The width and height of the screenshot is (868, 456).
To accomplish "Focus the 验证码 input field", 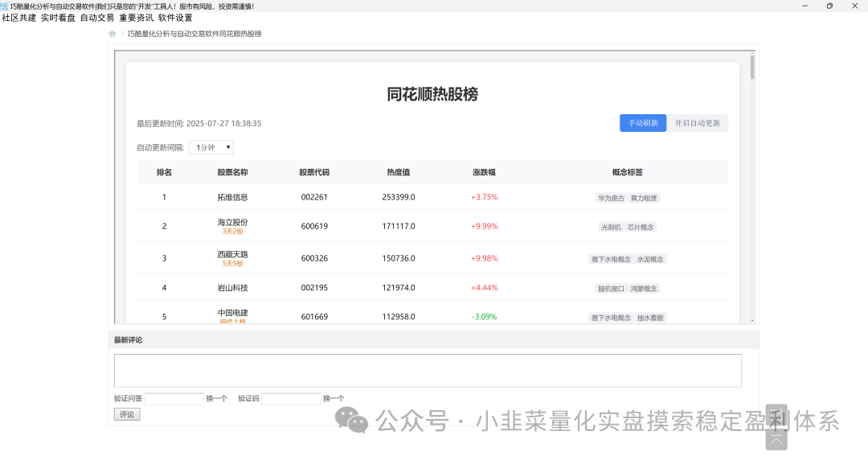I will click(x=291, y=398).
